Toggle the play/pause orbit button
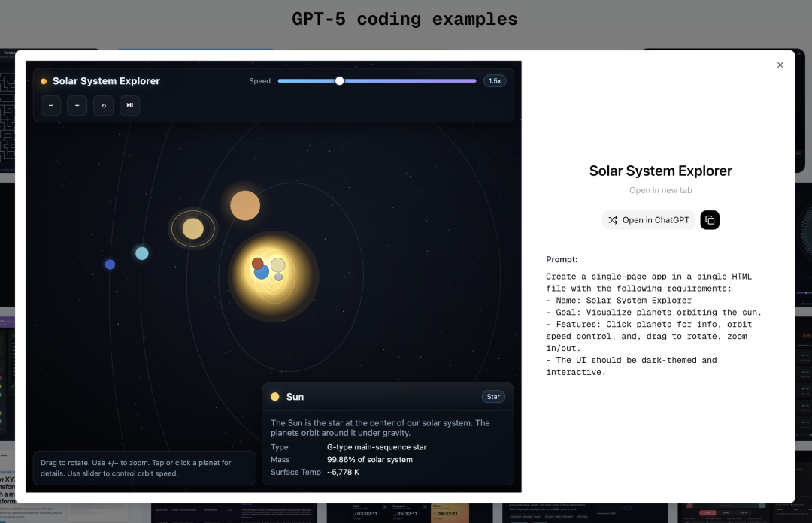 [130, 106]
